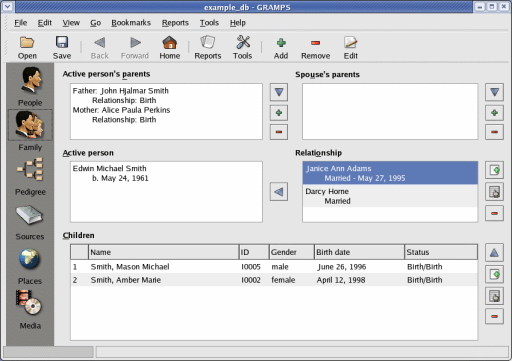This screenshot has height=361, width=512.
Task: Make active person's parents with left arrow
Action: (279, 192)
